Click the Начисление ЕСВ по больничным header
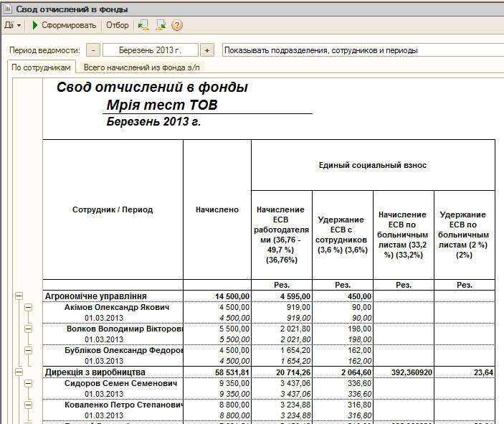 [x=404, y=235]
